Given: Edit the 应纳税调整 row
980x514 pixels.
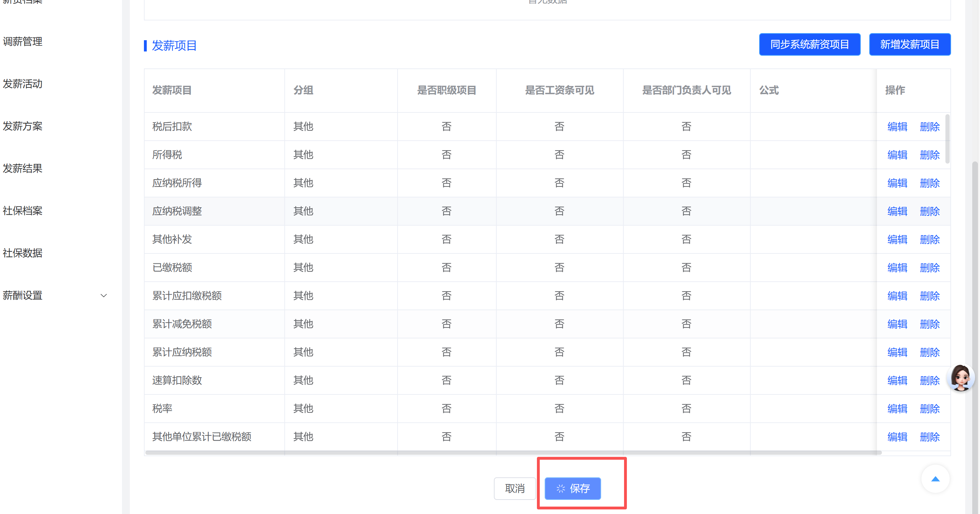Looking at the screenshot, I should tap(897, 211).
